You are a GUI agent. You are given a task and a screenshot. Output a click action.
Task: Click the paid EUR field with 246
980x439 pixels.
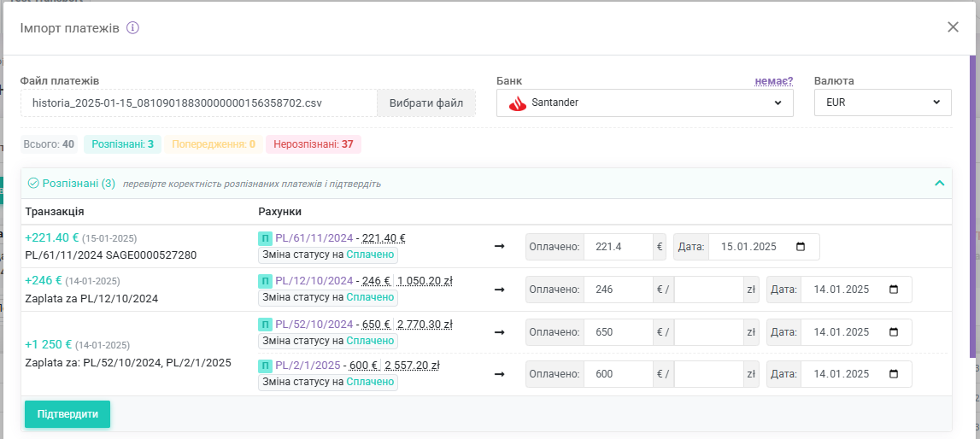618,290
